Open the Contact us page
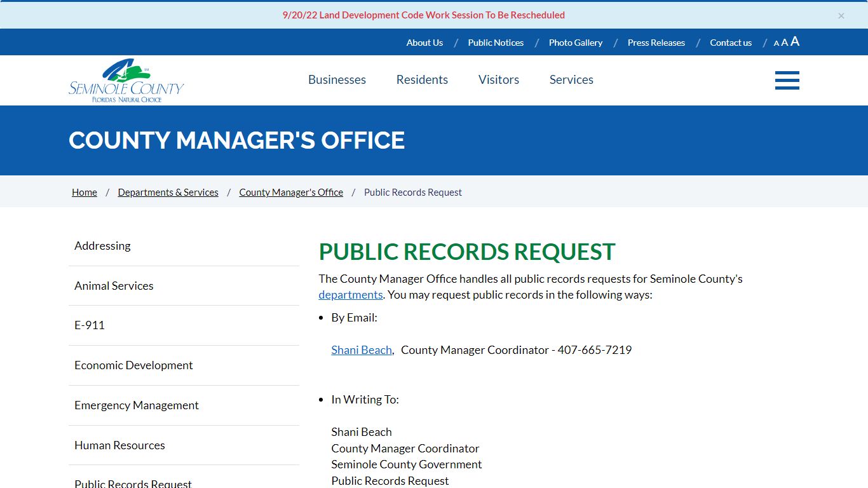The width and height of the screenshot is (868, 488). coord(731,43)
